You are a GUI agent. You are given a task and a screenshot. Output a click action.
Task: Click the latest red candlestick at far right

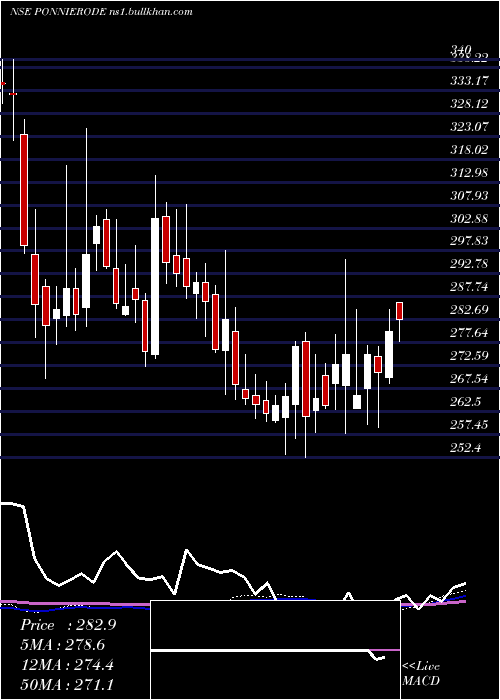click(x=400, y=311)
